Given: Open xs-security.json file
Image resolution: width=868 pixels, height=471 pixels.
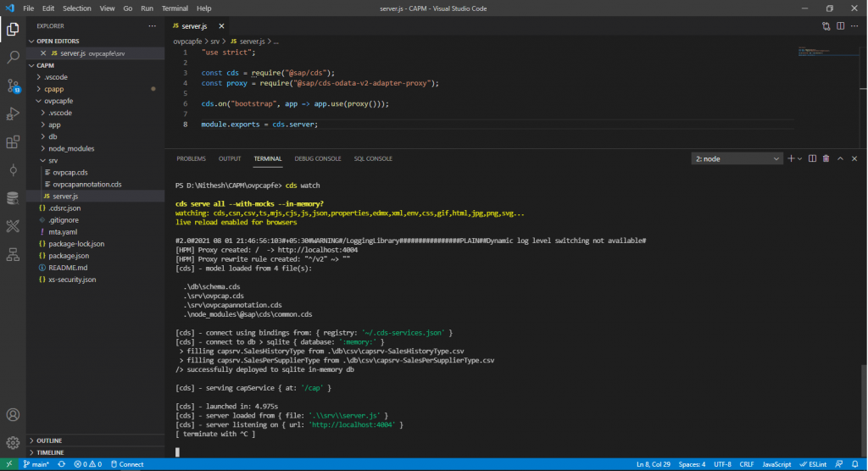Looking at the screenshot, I should (x=95, y=280).
